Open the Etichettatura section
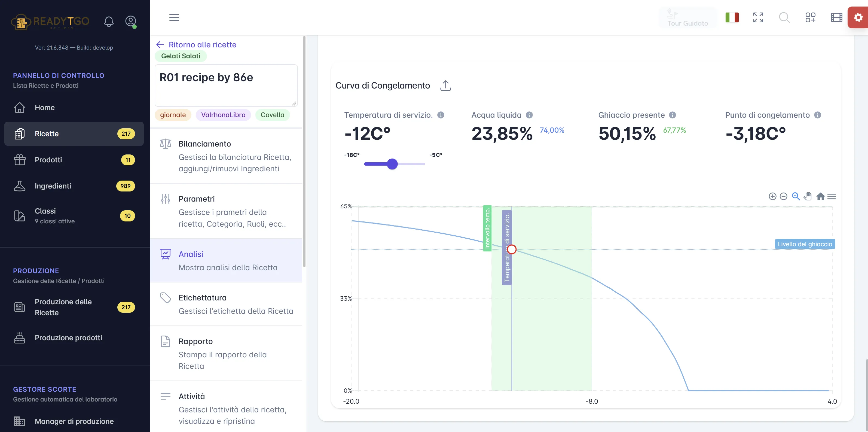Image resolution: width=868 pixels, height=432 pixels. [227, 304]
